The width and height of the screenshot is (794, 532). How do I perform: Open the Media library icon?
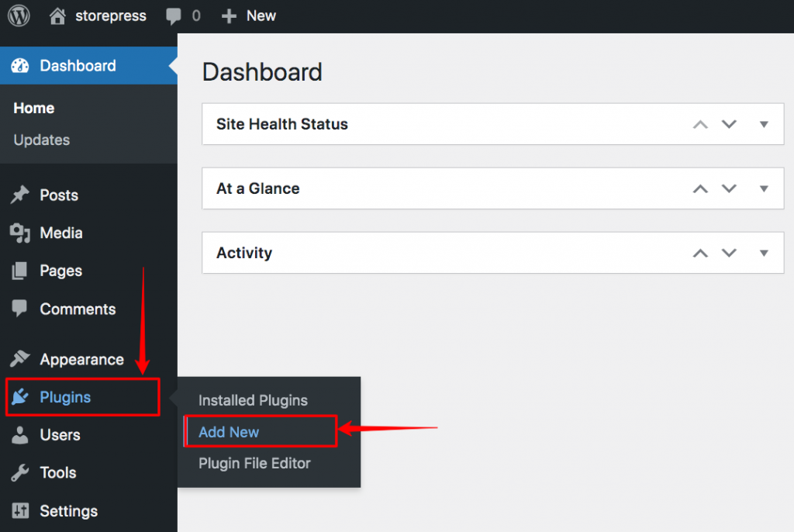tap(19, 233)
